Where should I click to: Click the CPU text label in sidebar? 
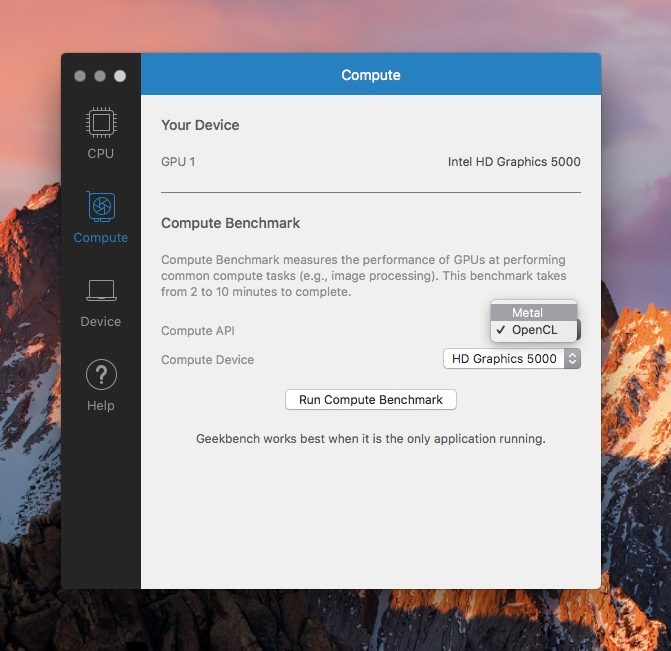100,154
